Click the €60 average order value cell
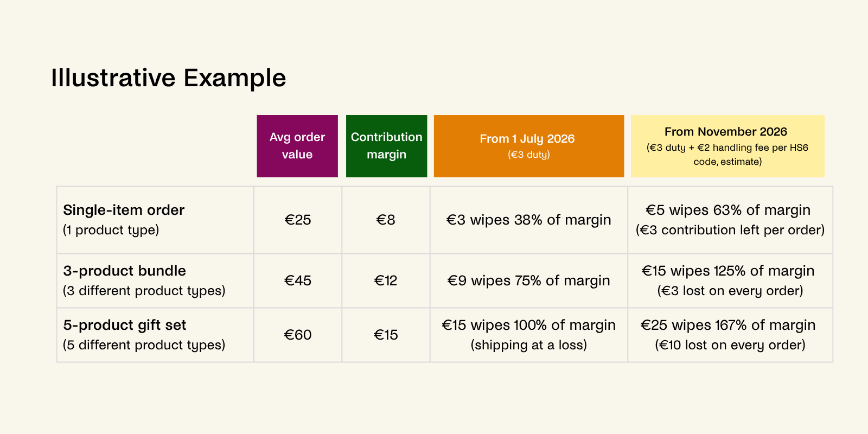This screenshot has height=434, width=868. click(298, 335)
